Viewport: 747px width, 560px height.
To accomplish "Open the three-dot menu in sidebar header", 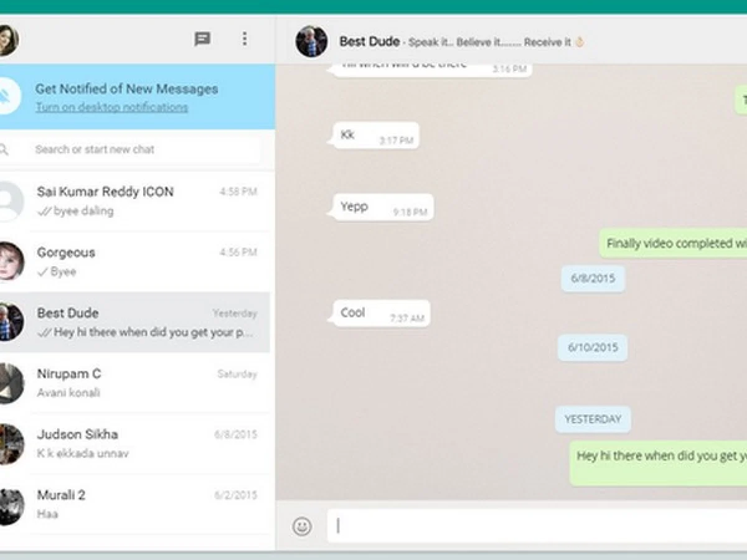I will (245, 39).
